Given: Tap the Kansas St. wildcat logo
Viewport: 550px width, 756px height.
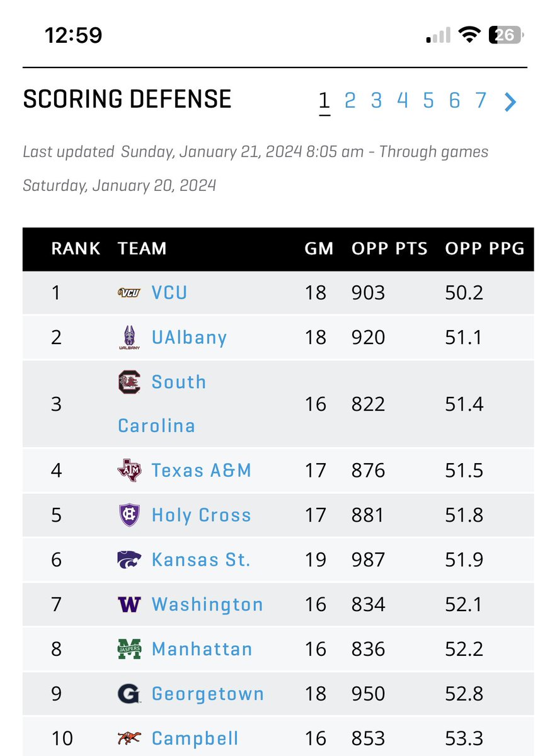Looking at the screenshot, I should click(x=129, y=559).
